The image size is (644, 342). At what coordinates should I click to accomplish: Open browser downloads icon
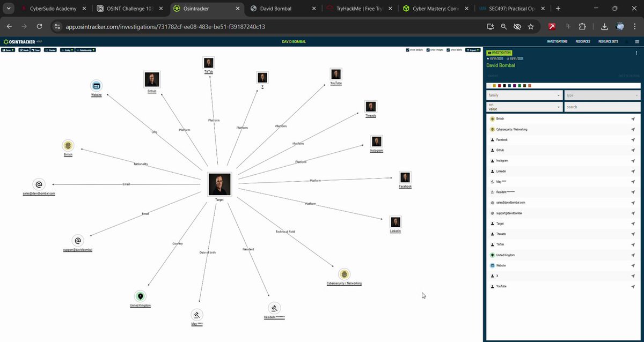604,26
